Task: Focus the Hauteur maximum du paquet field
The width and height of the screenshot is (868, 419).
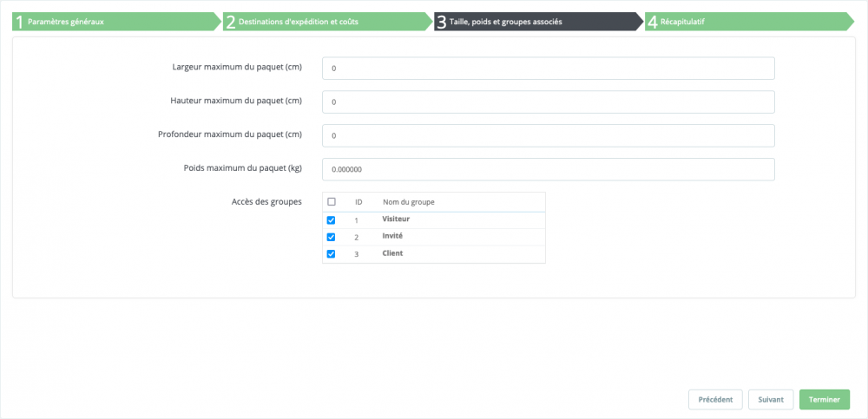Action: [548, 101]
